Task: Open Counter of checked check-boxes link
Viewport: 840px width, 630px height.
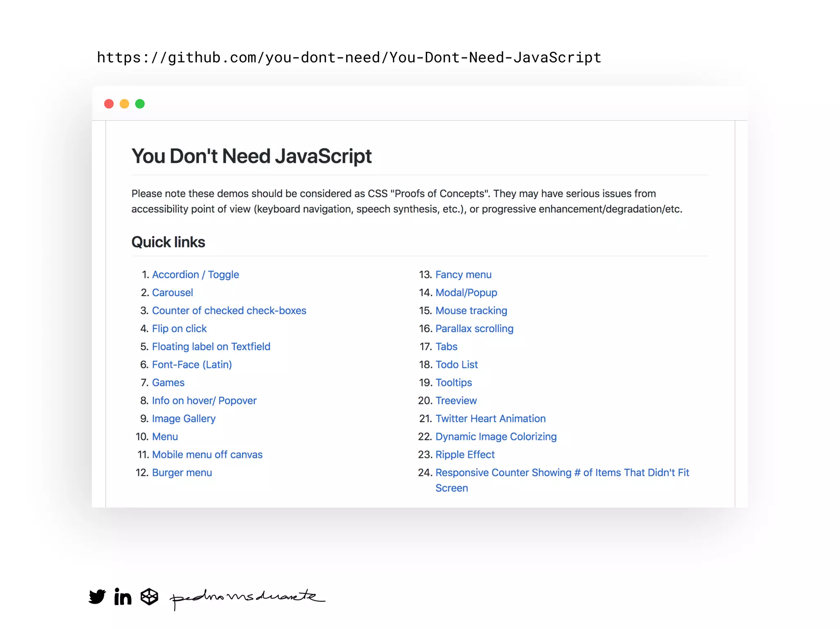Action: coord(229,310)
